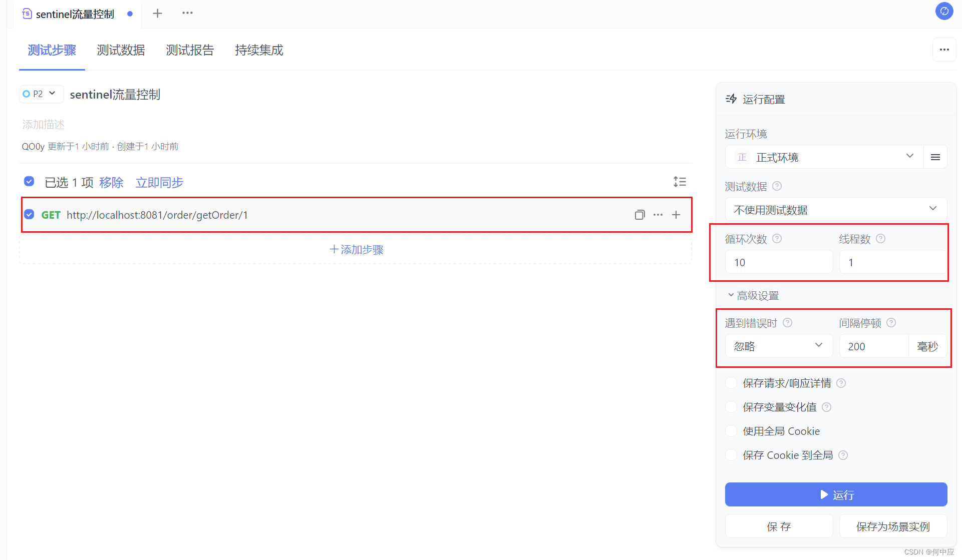This screenshot has width=962, height=560.
Task: Enable 保存变量变化值 checkbox
Action: coord(731,407)
